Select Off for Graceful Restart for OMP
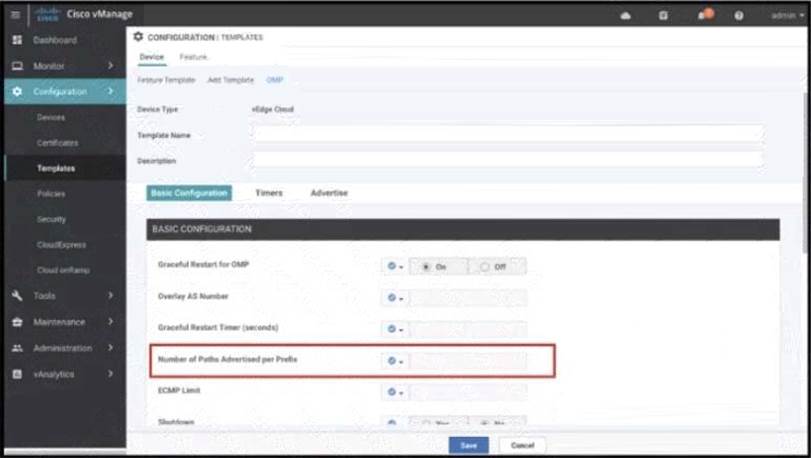Viewport: 811px width, 458px height. click(x=485, y=267)
